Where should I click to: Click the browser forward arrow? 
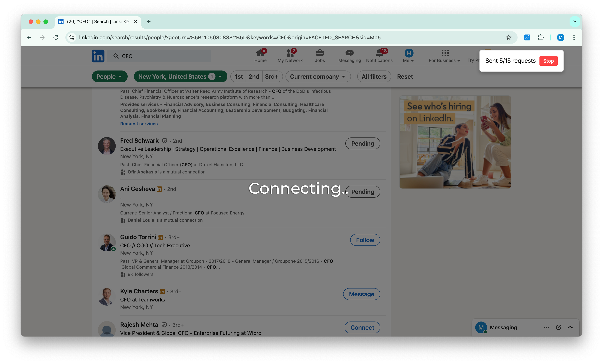pyautogui.click(x=42, y=37)
